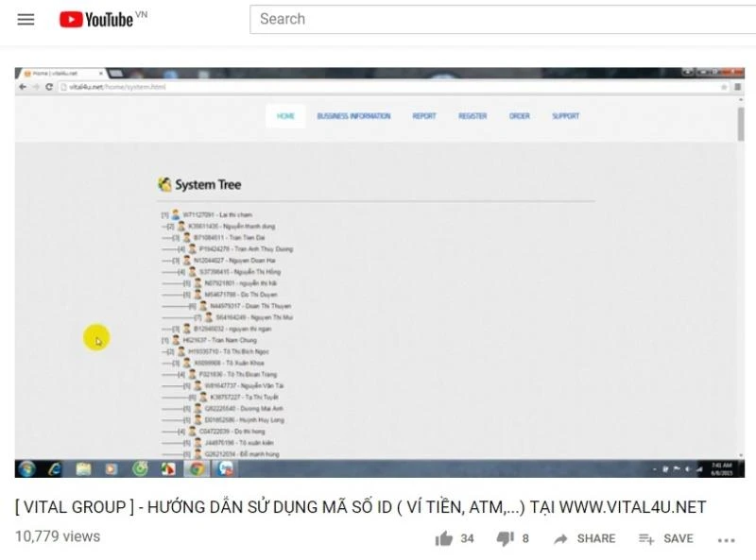Select the Nguyễn Văn Tài tree node
Screen dimensions: 756x560
(x=244, y=385)
